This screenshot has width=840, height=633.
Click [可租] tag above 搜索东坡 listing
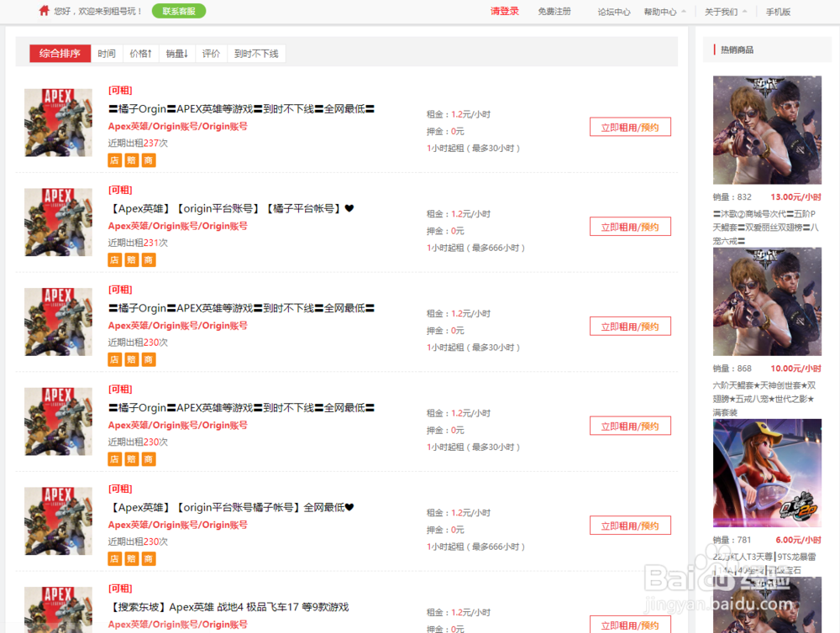(120, 589)
